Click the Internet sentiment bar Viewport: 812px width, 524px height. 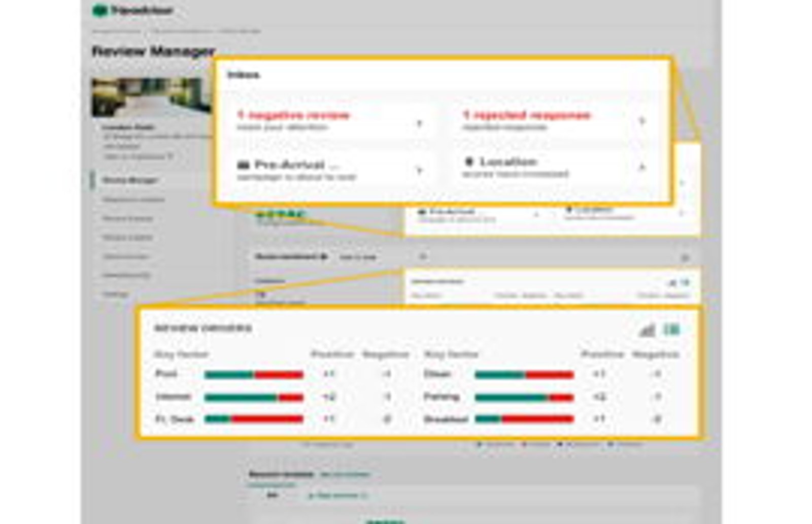pyautogui.click(x=254, y=398)
